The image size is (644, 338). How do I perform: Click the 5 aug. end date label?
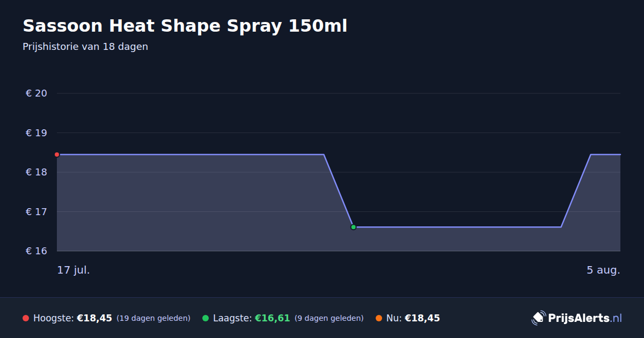[x=603, y=270]
